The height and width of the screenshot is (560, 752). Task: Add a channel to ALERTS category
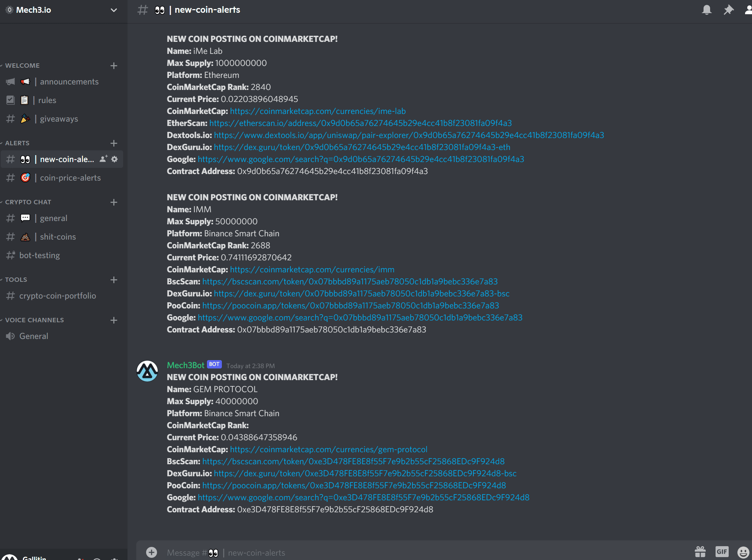[x=114, y=143]
